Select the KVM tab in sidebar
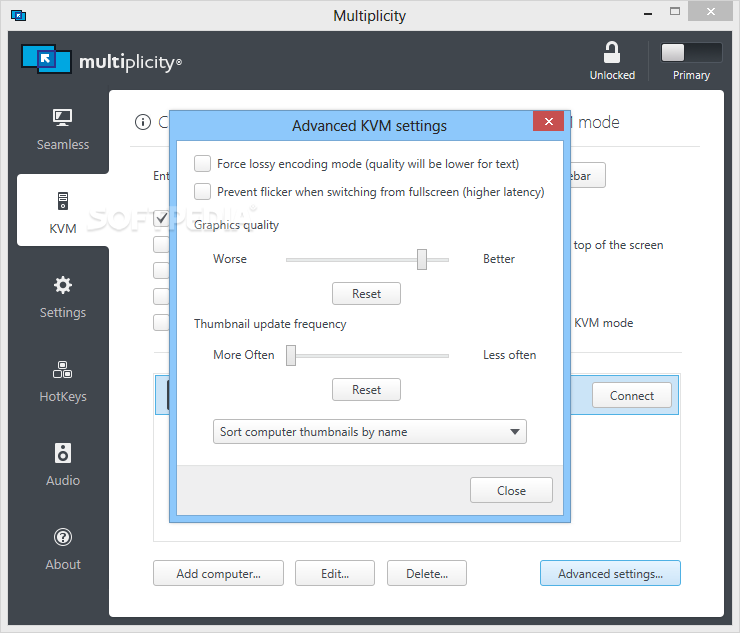740x633 pixels. [63, 211]
